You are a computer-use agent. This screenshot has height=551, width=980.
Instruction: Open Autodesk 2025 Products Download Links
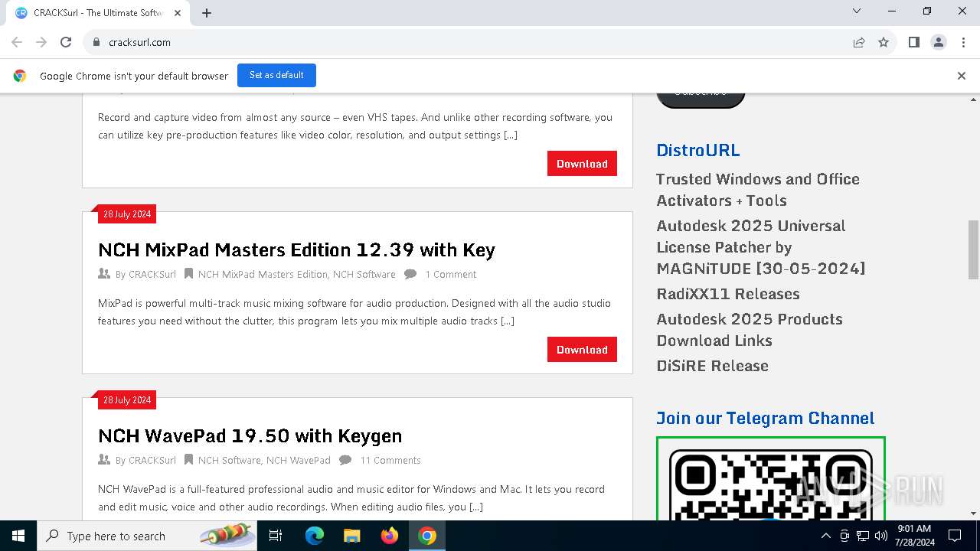pos(749,330)
